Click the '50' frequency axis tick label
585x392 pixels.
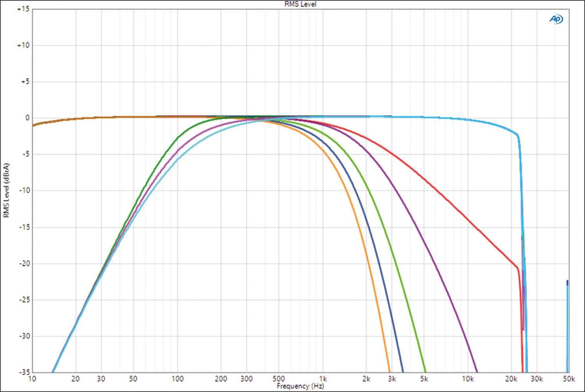click(133, 379)
